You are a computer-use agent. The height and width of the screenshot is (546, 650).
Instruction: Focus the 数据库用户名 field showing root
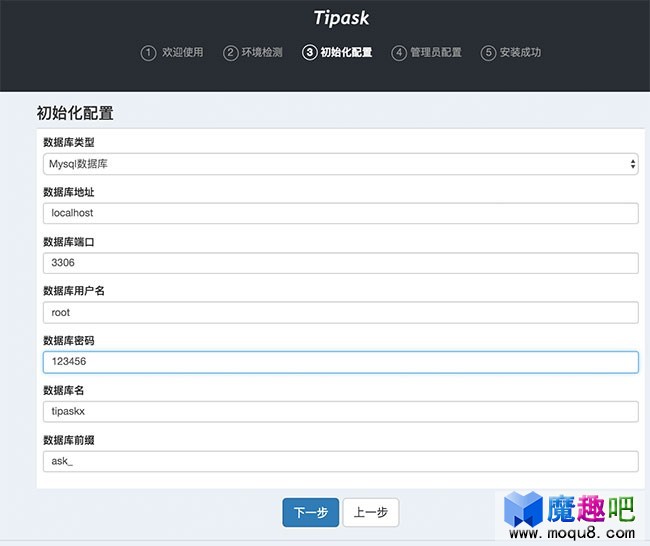[340, 313]
